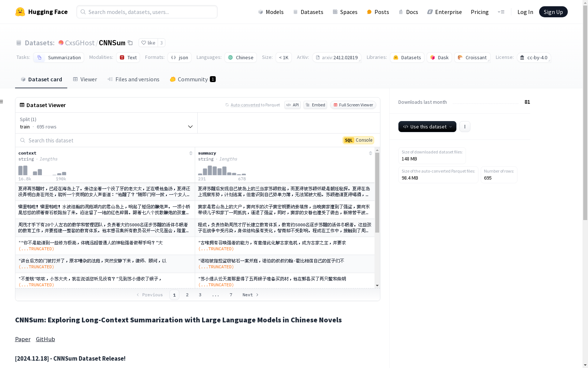
Task: Click the Croissant library tag
Action: coord(472,57)
